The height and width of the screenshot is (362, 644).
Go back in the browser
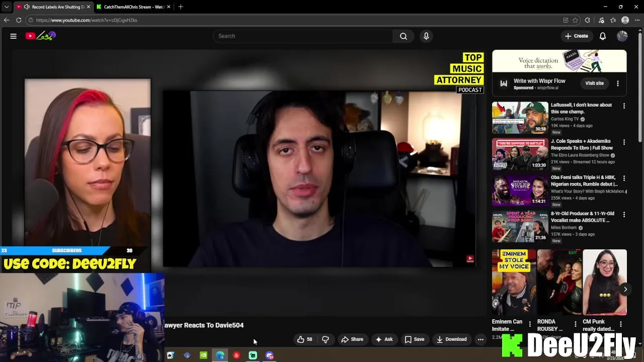pyautogui.click(x=7, y=20)
